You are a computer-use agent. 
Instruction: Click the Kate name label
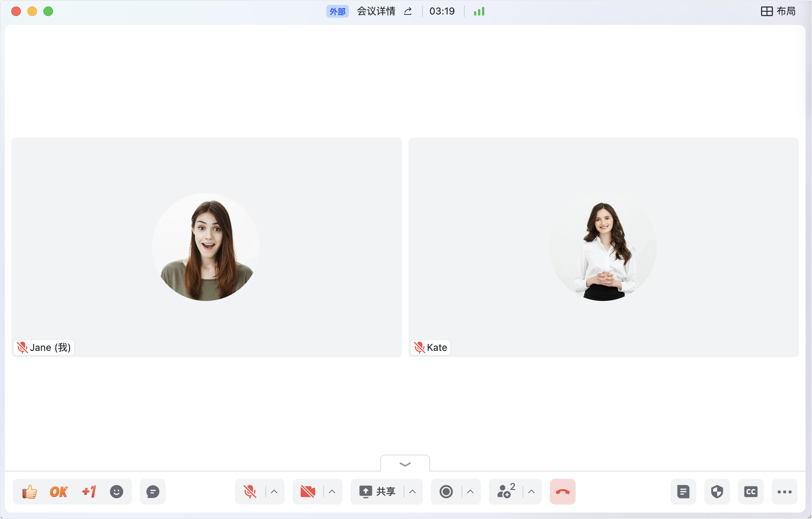(431, 348)
